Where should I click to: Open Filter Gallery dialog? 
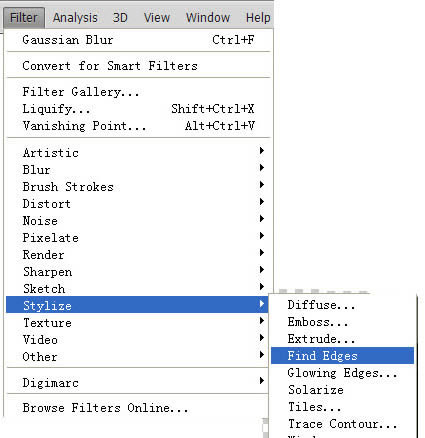point(138,92)
